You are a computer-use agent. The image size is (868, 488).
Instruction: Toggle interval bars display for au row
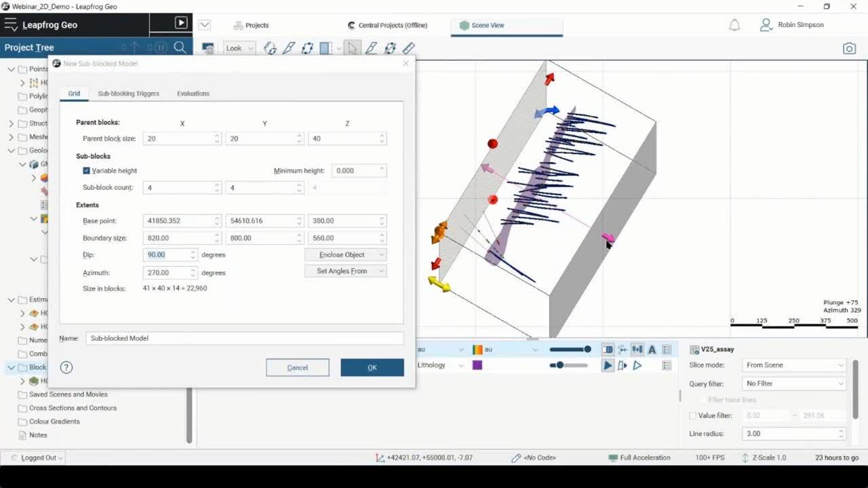(637, 350)
